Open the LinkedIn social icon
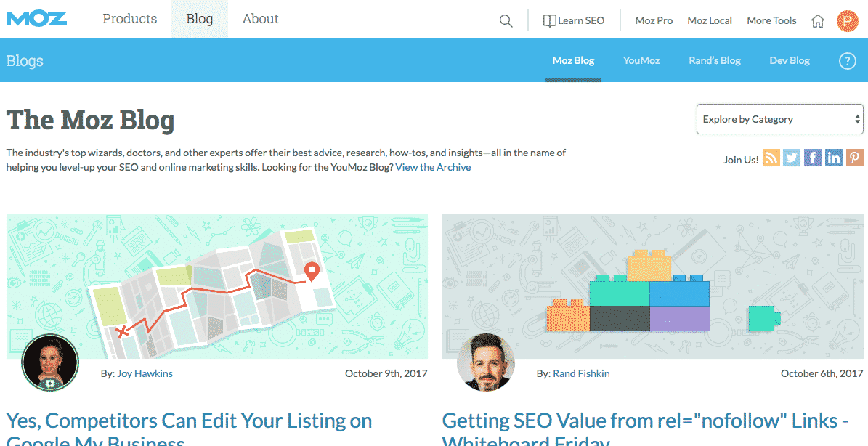868x446 pixels. [834, 158]
